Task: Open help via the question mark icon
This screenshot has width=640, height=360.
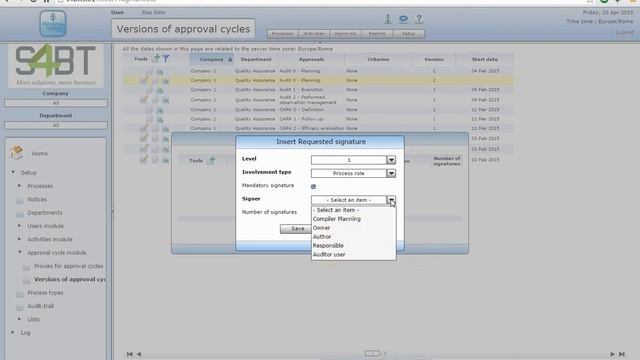Action: pyautogui.click(x=418, y=19)
